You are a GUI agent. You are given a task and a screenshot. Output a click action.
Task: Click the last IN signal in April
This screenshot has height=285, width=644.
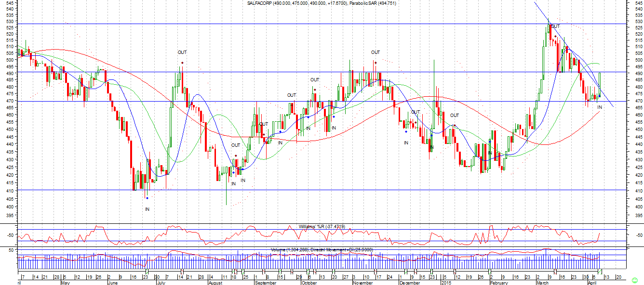pos(600,107)
